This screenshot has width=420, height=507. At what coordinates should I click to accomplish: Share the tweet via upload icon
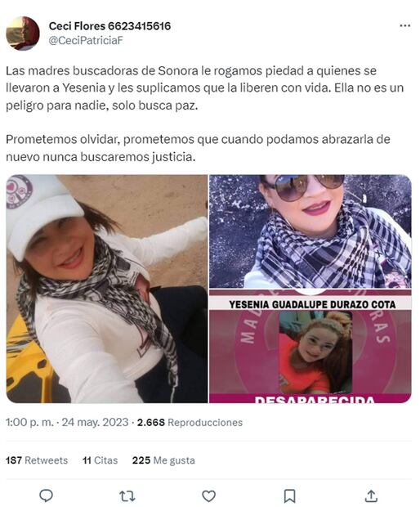[371, 496]
